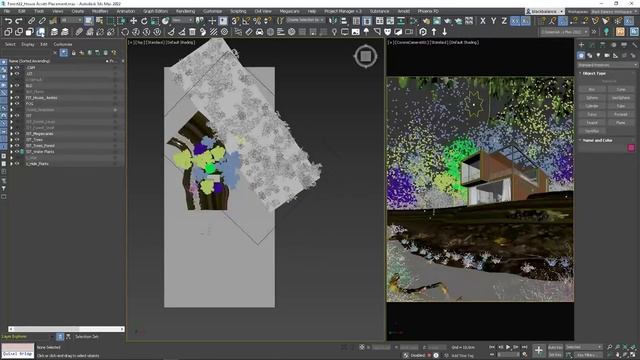The height and width of the screenshot is (360, 640).
Task: Open the user account dropdown
Action: [545, 11]
